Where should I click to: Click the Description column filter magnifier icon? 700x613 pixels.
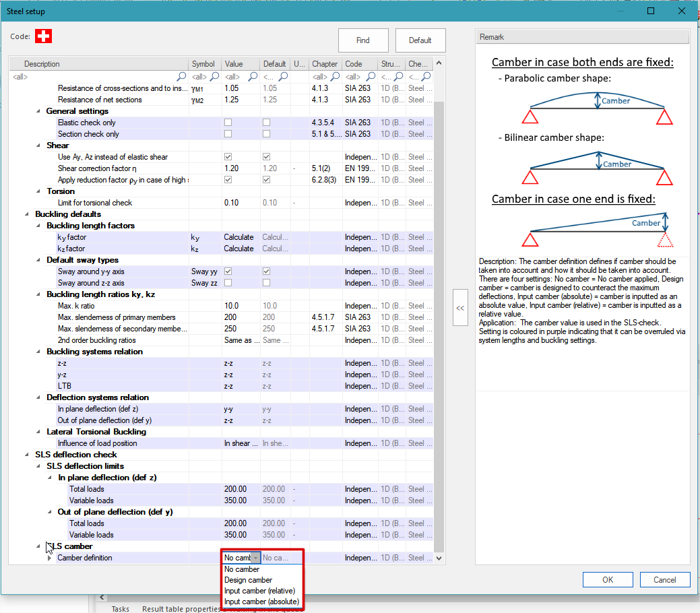[181, 77]
